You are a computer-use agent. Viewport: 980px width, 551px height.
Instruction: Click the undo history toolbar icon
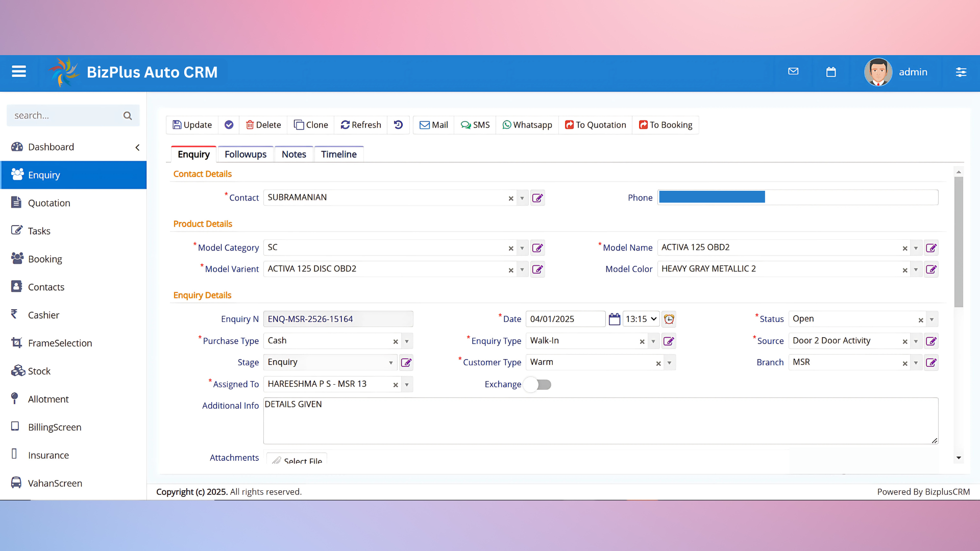pos(399,125)
